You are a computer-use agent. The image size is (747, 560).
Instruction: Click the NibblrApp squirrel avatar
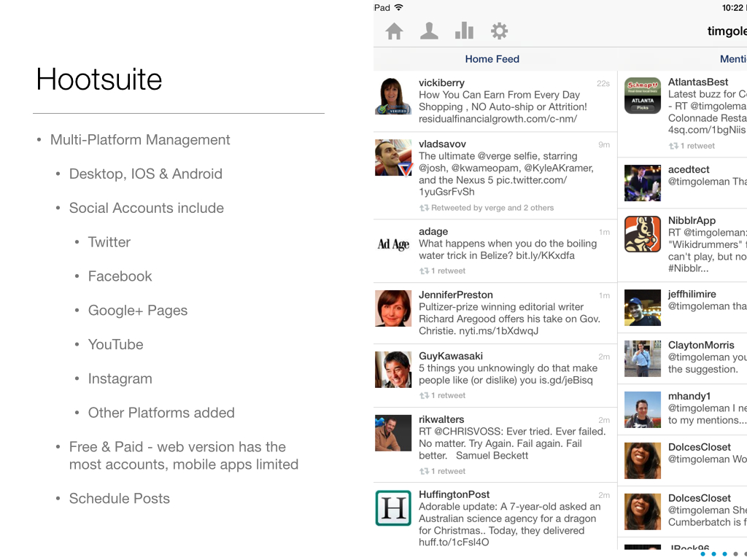pyautogui.click(x=643, y=233)
